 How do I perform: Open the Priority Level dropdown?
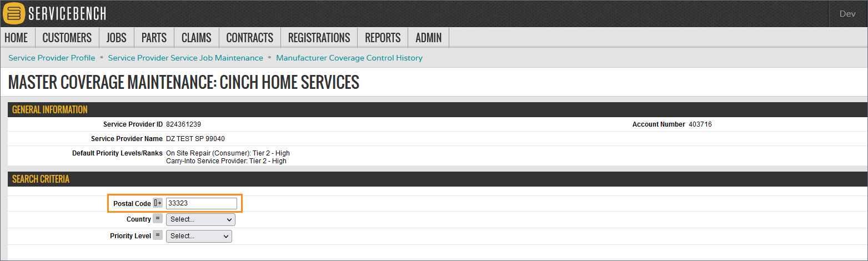[199, 236]
